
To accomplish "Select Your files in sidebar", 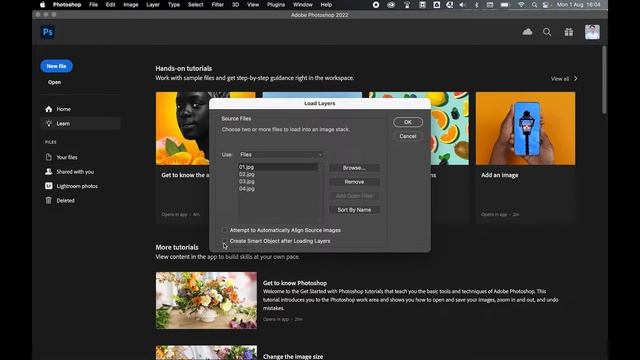I will [80, 157].
